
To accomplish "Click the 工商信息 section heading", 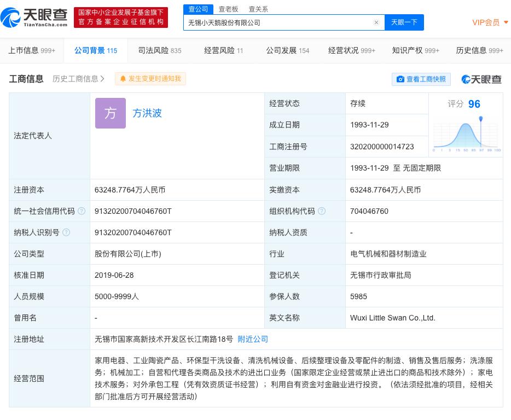I will click(x=26, y=79).
